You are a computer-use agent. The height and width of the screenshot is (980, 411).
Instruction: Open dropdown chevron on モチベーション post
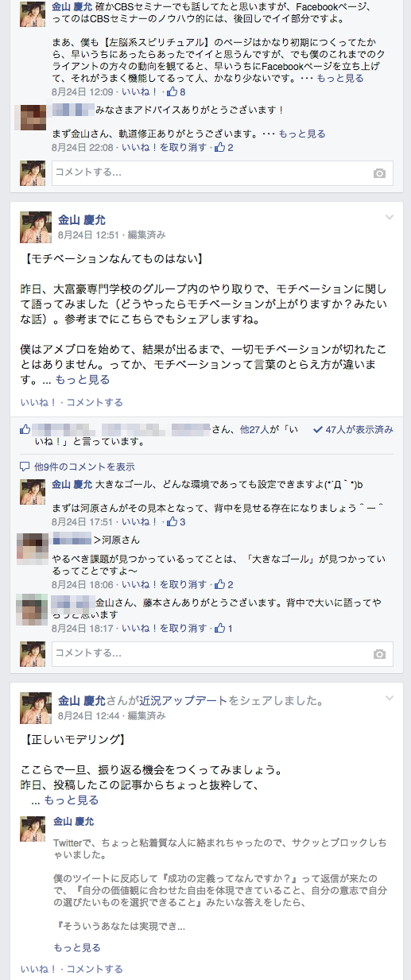coord(390,218)
